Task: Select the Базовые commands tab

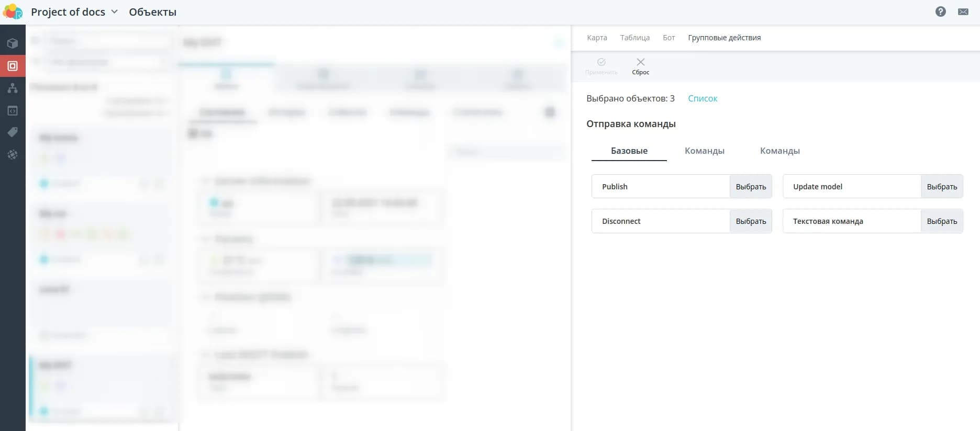Action: click(x=629, y=151)
